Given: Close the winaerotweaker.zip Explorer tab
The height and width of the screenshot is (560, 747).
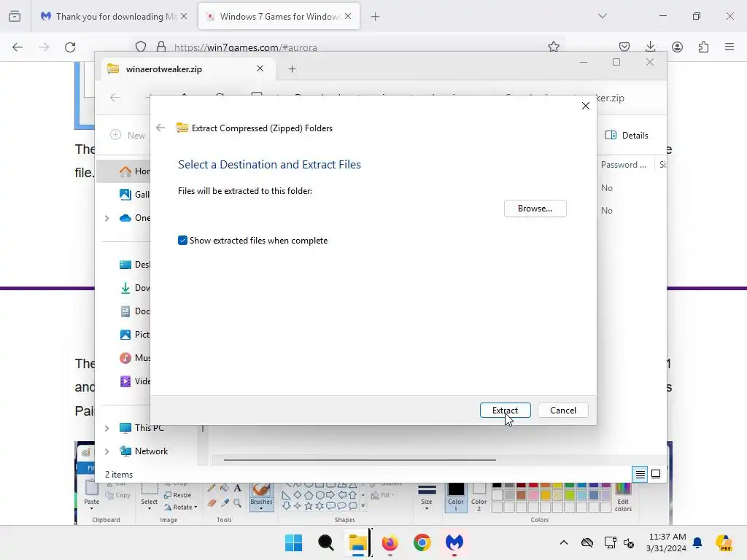Looking at the screenshot, I should pyautogui.click(x=260, y=69).
